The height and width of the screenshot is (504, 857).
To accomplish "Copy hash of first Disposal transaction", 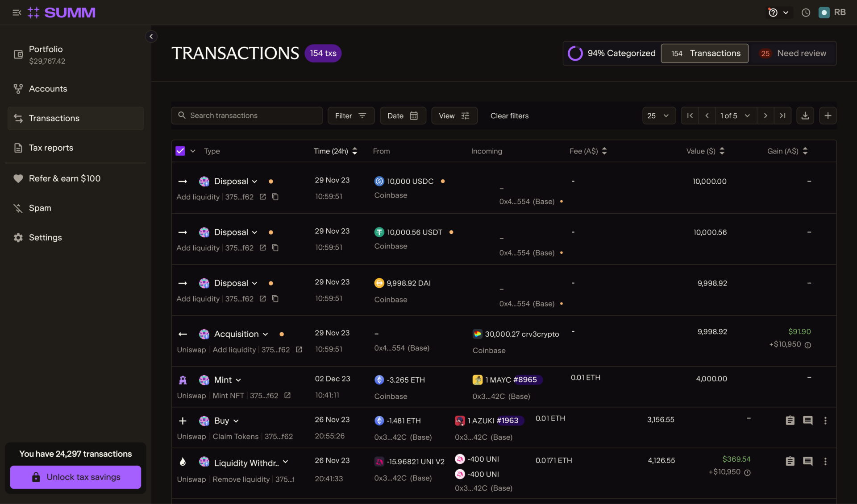I will [x=275, y=197].
